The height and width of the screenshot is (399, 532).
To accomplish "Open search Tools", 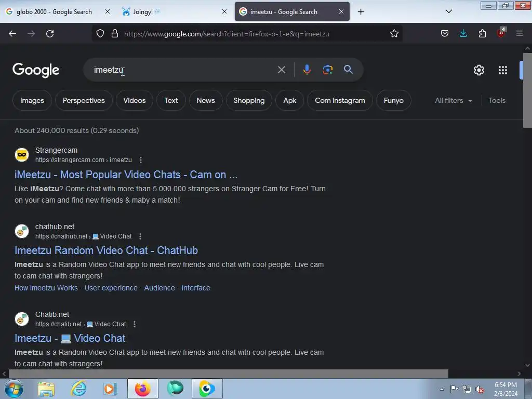I will (x=497, y=100).
